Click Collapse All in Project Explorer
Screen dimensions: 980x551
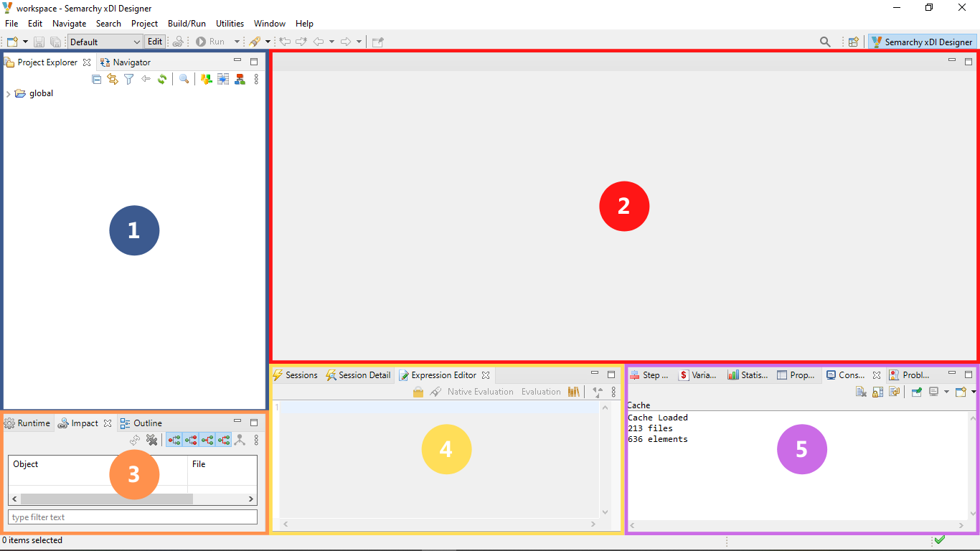pyautogui.click(x=97, y=80)
